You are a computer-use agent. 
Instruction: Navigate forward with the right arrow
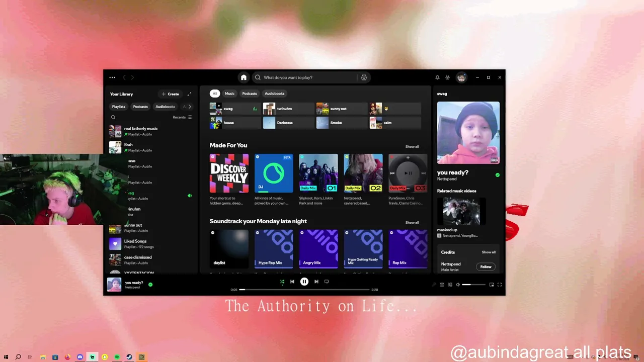coord(132,77)
